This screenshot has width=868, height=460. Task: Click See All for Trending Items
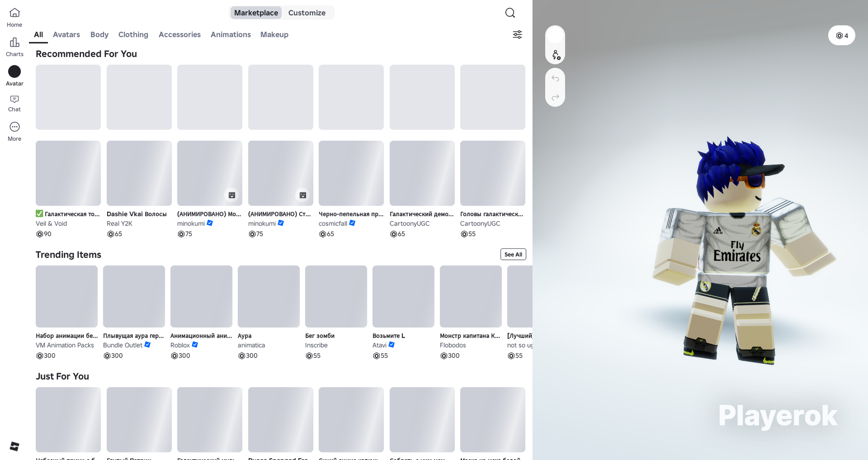pos(513,254)
